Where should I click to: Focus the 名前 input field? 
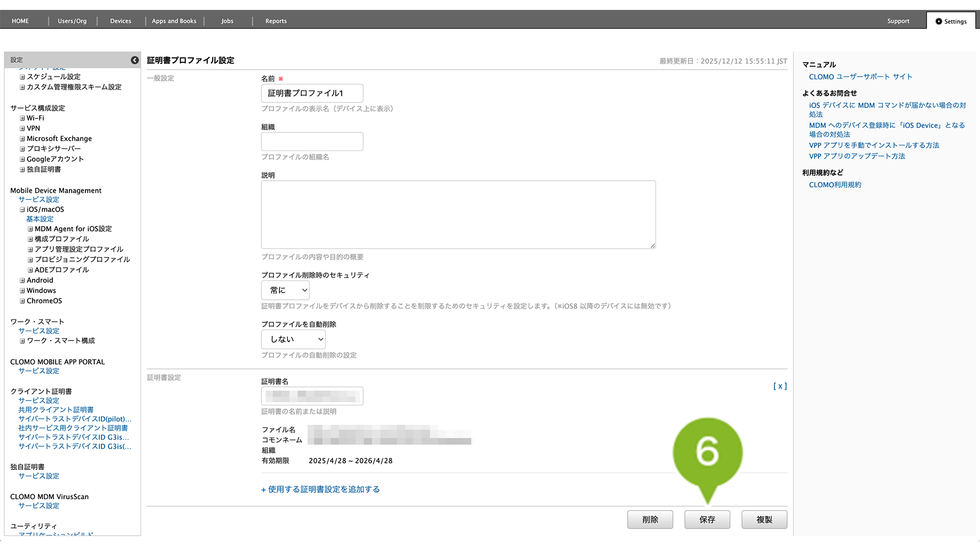coord(312,93)
